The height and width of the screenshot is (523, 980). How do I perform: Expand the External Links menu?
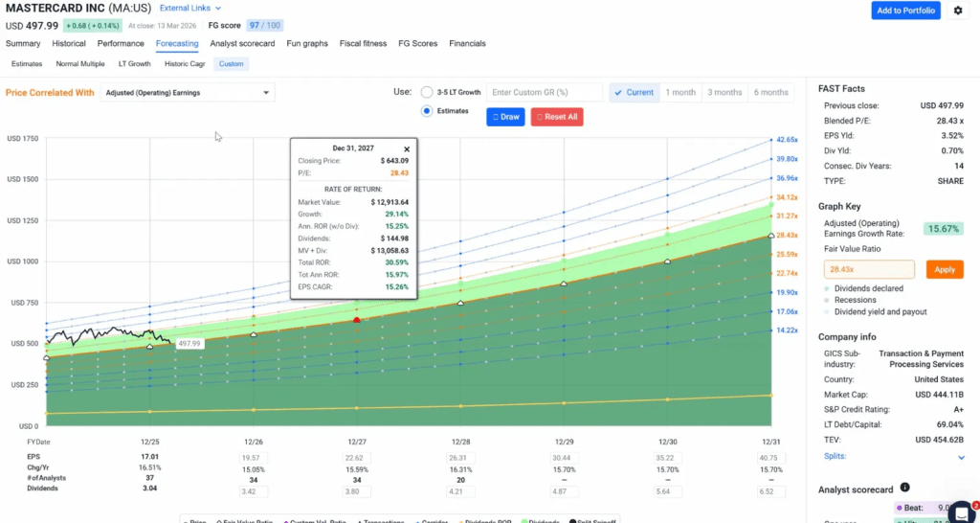(x=188, y=8)
